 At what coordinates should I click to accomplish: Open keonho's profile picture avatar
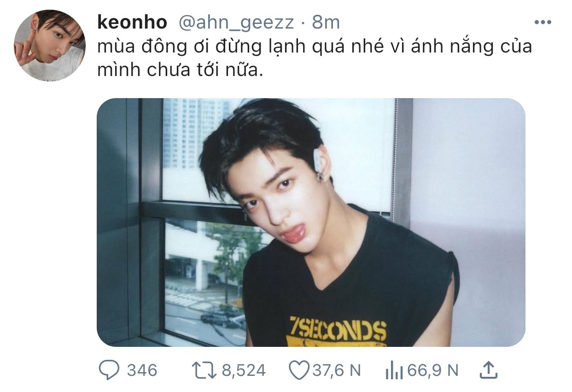click(x=50, y=45)
